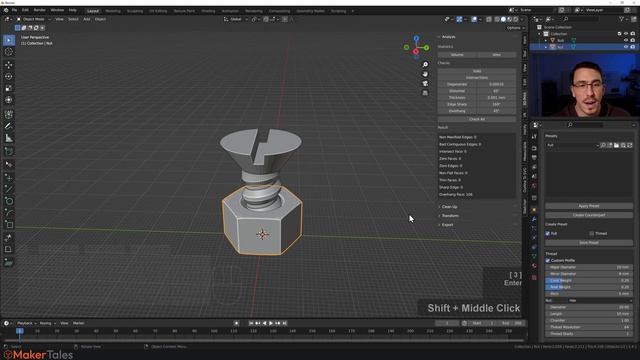This screenshot has width=640, height=360.
Task: Click the Blender logo menu icon
Action: click(6, 10)
